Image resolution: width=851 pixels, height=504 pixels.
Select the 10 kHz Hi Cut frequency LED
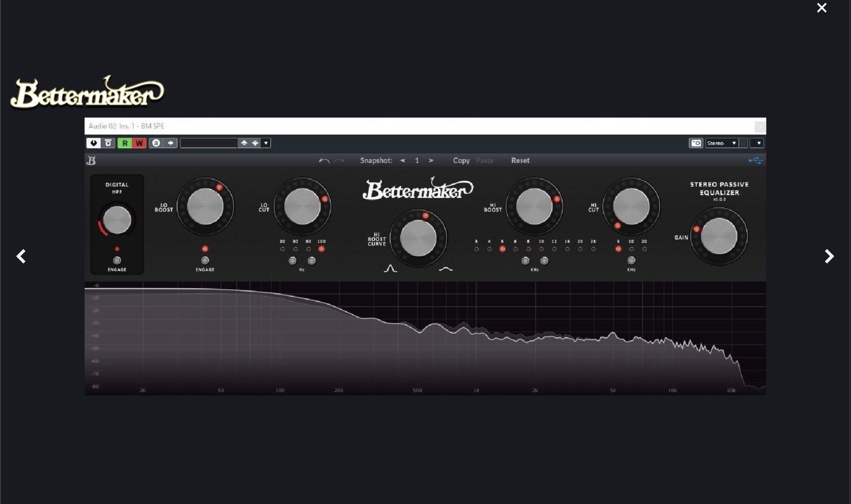pos(631,249)
